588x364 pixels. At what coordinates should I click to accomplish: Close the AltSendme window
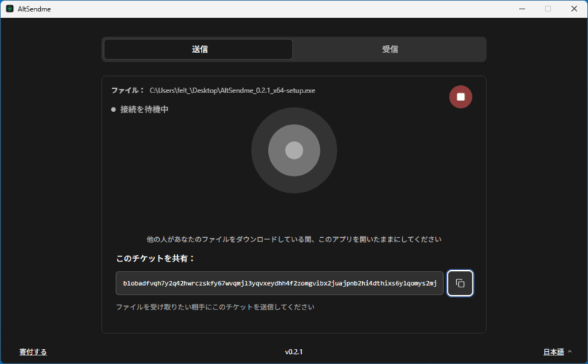[x=574, y=9]
